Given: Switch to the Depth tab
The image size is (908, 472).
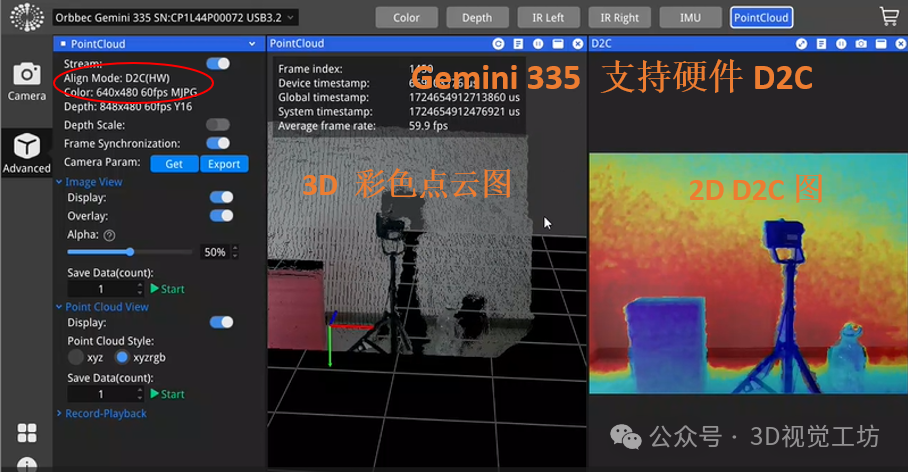Looking at the screenshot, I should point(477,17).
